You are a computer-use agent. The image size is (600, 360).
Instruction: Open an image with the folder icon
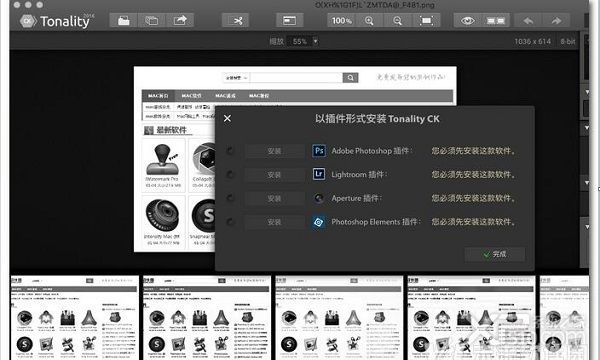123,21
